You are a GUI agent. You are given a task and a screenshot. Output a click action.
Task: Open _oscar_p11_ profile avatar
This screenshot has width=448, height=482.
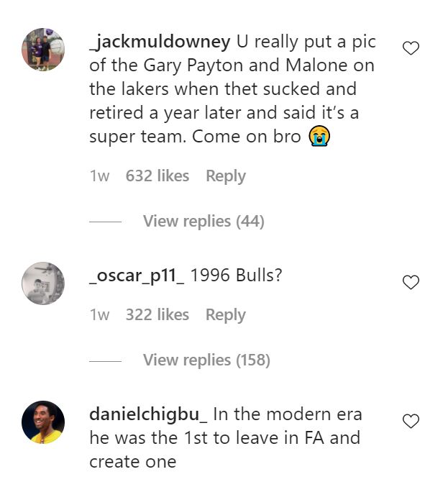click(x=43, y=283)
